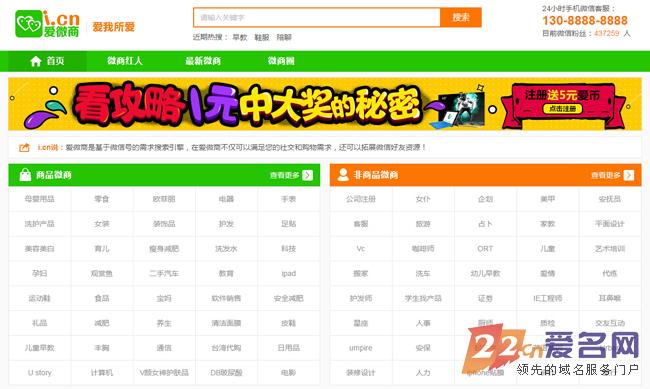
Task: Select the 计算机 category cell
Action: (x=102, y=373)
